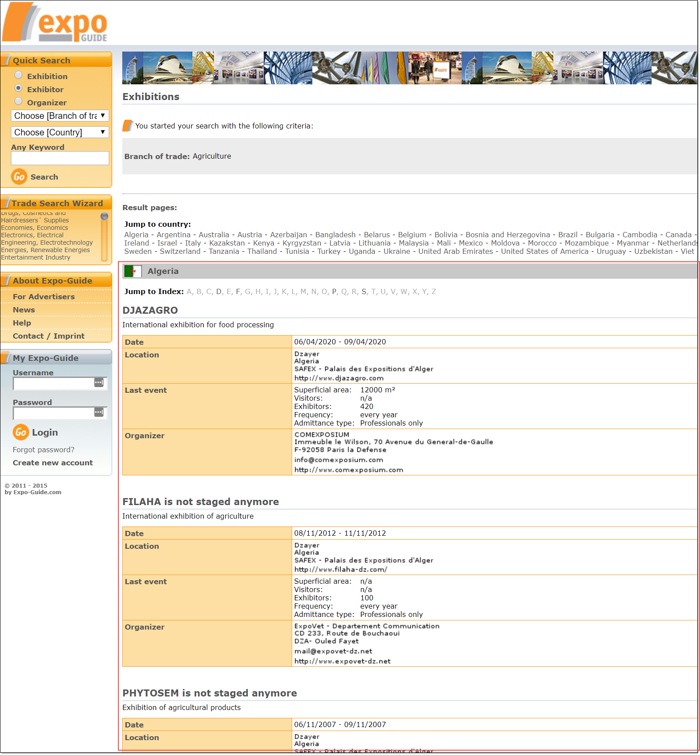Screen dimensions: 700x755
Task: Click the orange slash icon beside the search criteria
Action: click(128, 125)
